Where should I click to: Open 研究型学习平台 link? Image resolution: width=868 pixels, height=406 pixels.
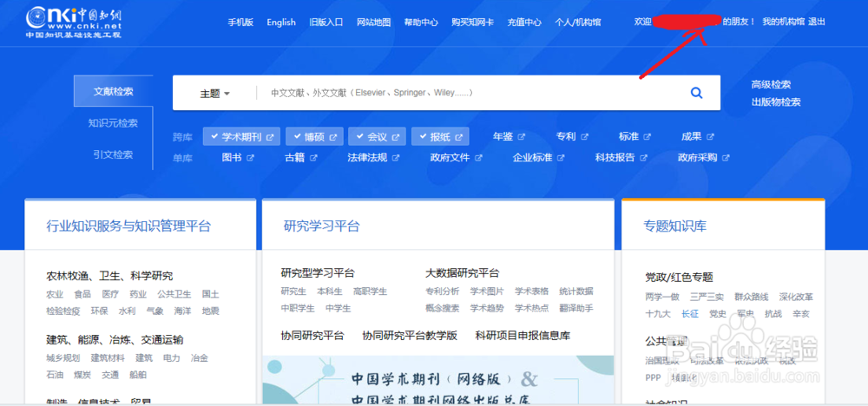click(318, 272)
